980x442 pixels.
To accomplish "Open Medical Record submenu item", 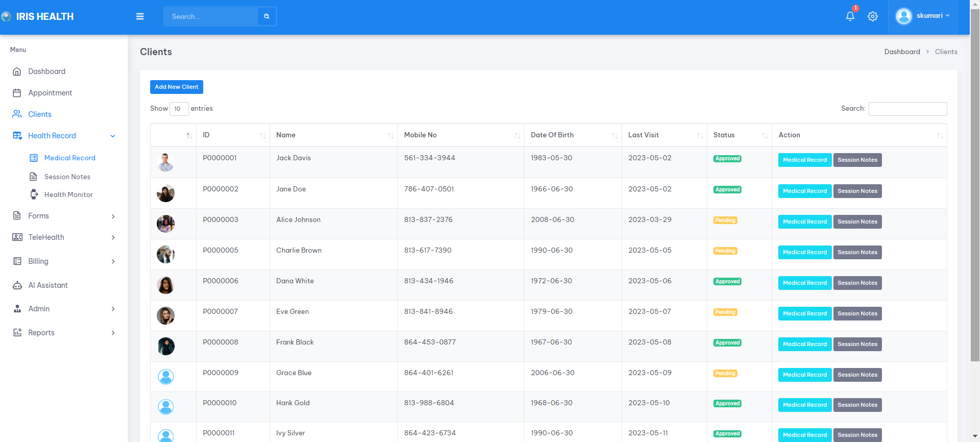I will 70,158.
